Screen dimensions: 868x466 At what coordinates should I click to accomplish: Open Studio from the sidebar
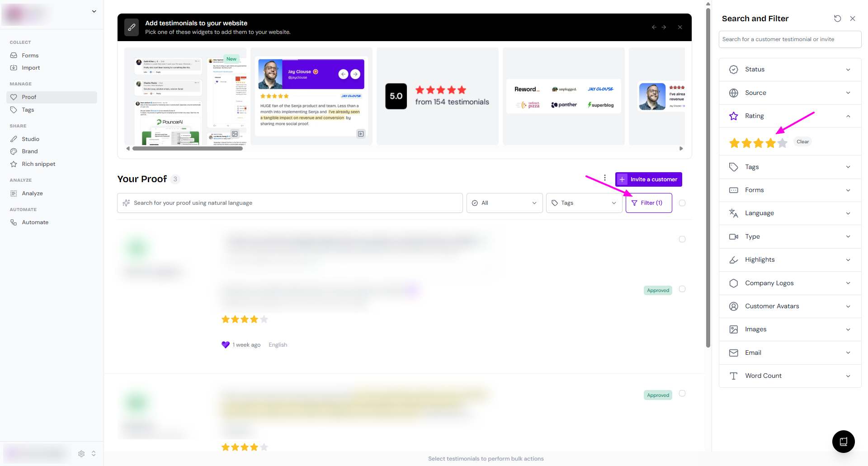(x=30, y=139)
